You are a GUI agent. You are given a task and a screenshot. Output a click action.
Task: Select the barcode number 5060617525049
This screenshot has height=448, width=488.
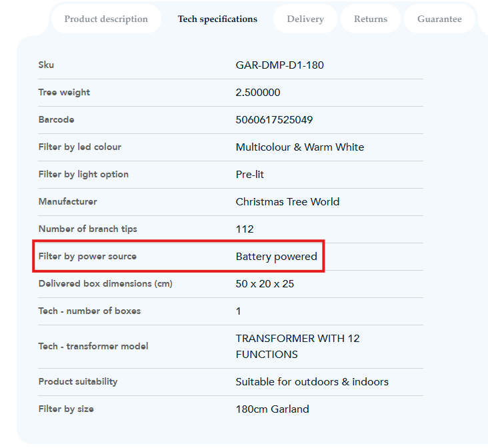(x=274, y=120)
